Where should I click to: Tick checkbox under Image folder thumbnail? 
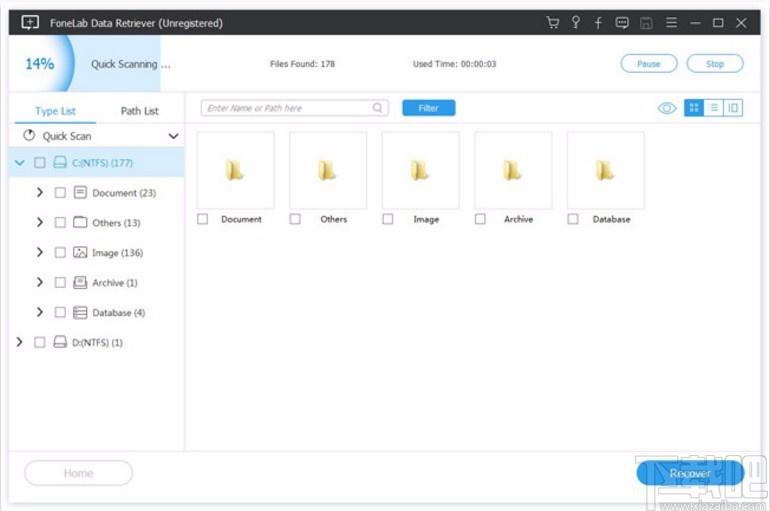(x=387, y=219)
